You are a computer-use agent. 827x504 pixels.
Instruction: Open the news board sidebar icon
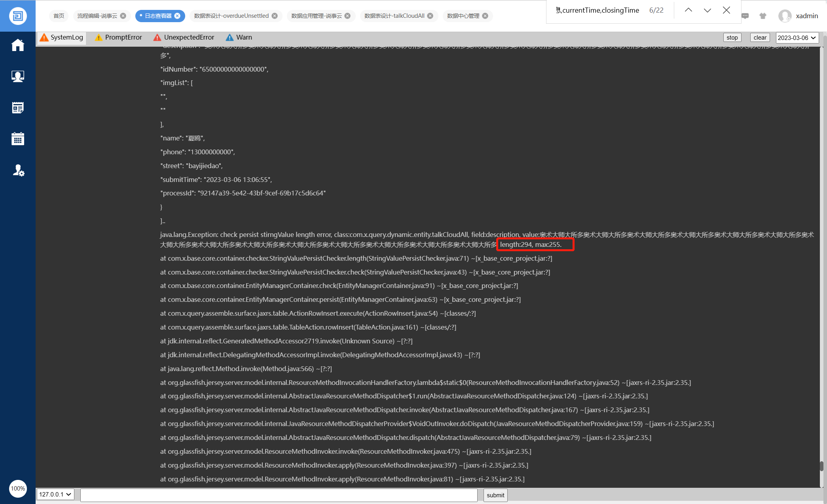(18, 108)
